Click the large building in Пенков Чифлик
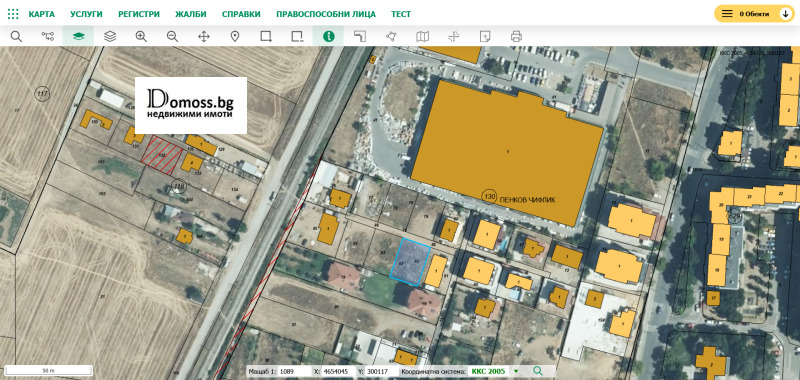800x380 pixels. 506,152
